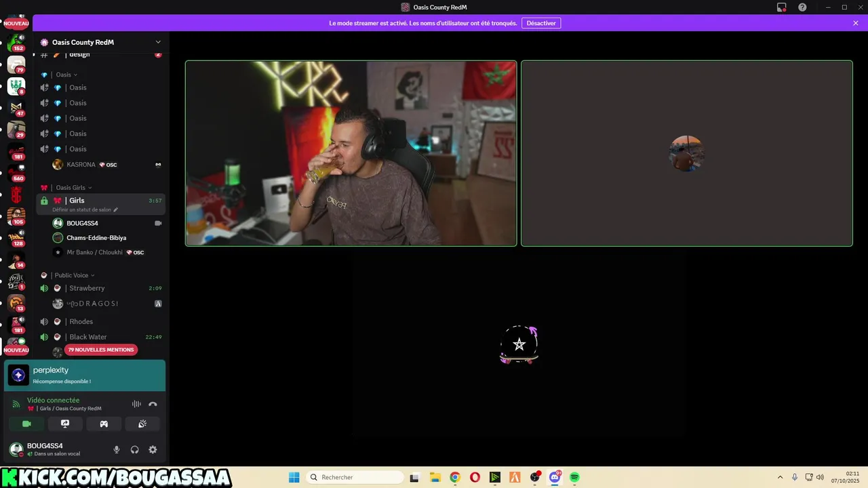Dismiss the streamer mode banner
This screenshot has height=488, width=868.
click(x=856, y=23)
